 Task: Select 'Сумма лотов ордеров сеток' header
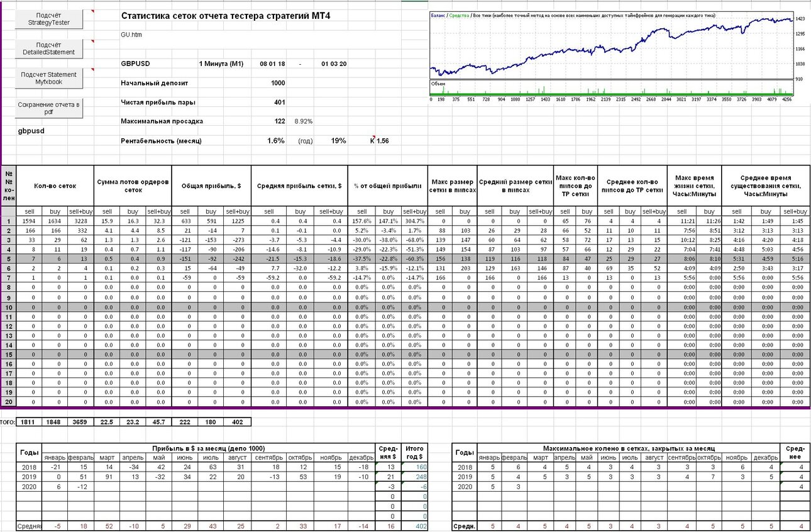point(133,186)
